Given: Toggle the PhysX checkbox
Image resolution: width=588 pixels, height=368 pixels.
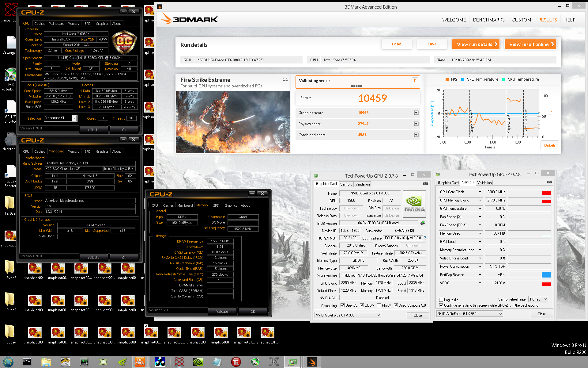Looking at the screenshot, I should [x=379, y=305].
